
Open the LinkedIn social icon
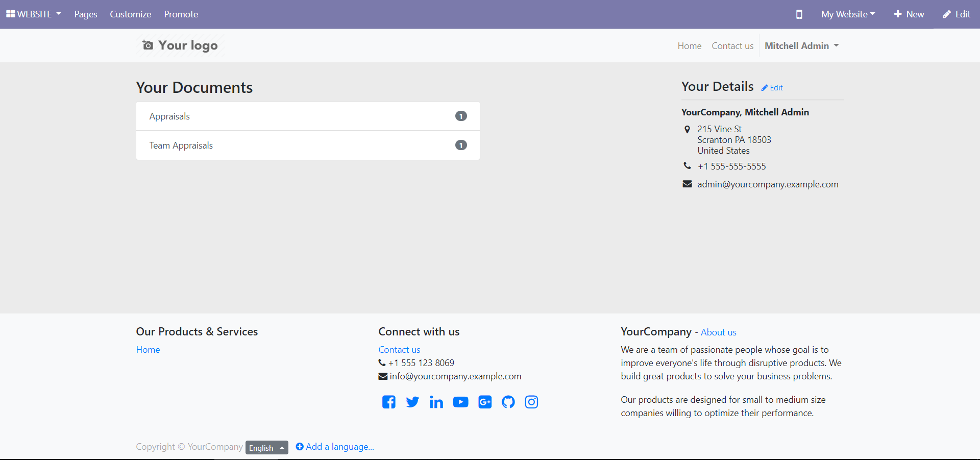(x=436, y=402)
